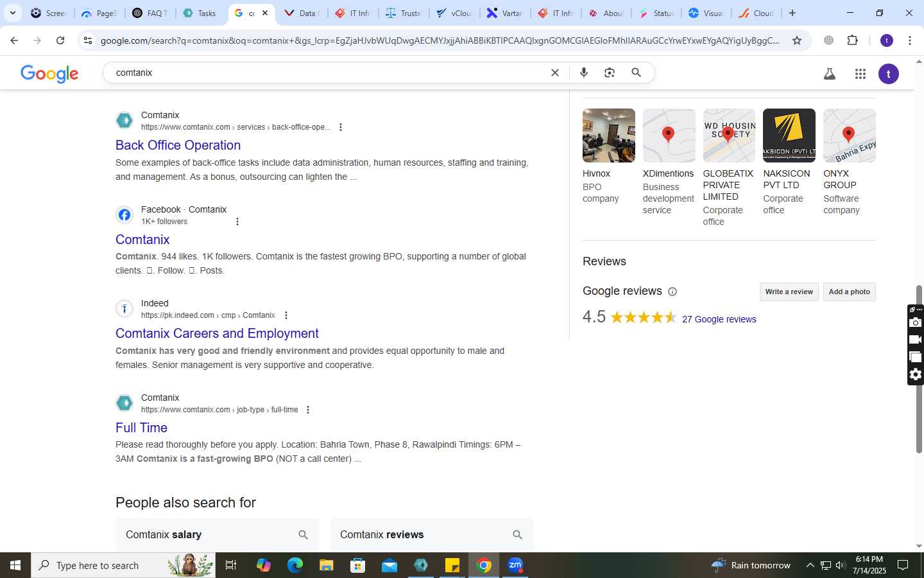Click in the Google search input field
The image size is (924, 578).
tap(327, 73)
